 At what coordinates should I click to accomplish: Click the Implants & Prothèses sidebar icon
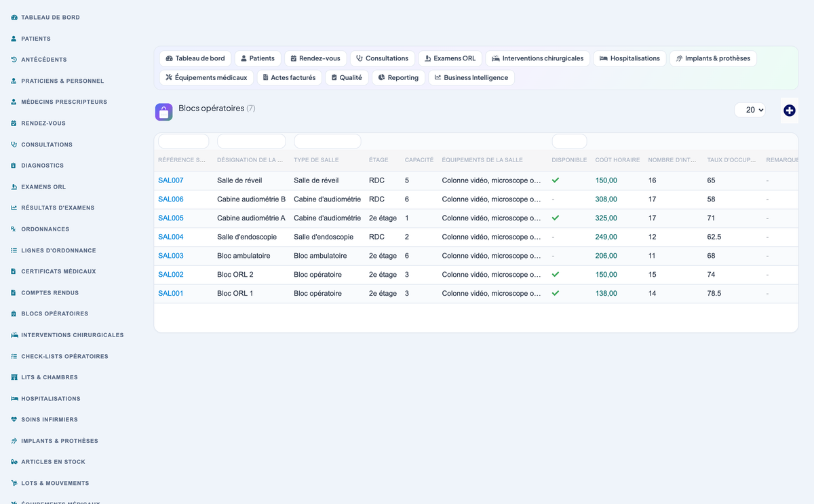14,441
